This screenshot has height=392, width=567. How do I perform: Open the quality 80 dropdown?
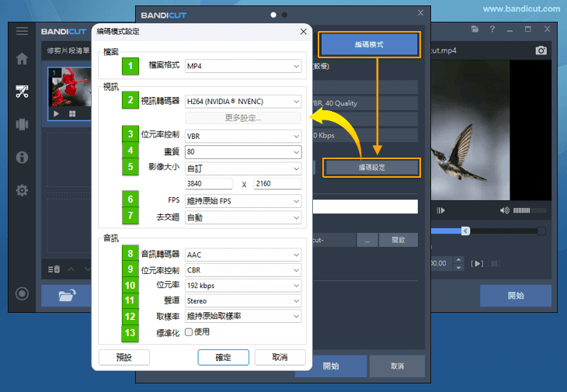click(243, 151)
